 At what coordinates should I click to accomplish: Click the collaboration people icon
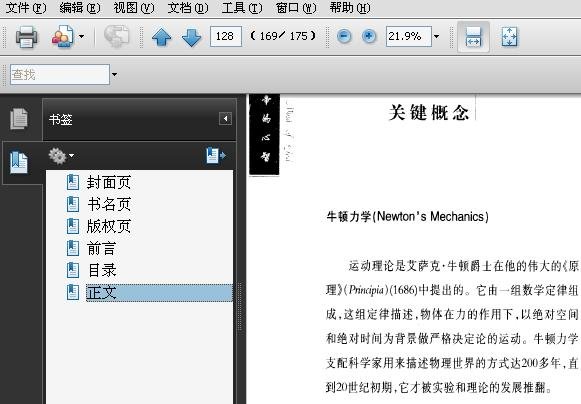63,36
